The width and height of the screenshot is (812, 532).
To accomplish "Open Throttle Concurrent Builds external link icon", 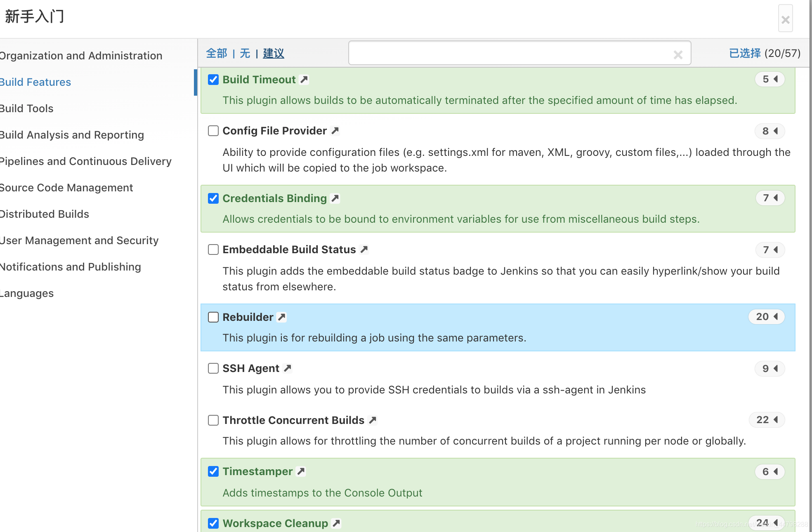I will coord(373,420).
